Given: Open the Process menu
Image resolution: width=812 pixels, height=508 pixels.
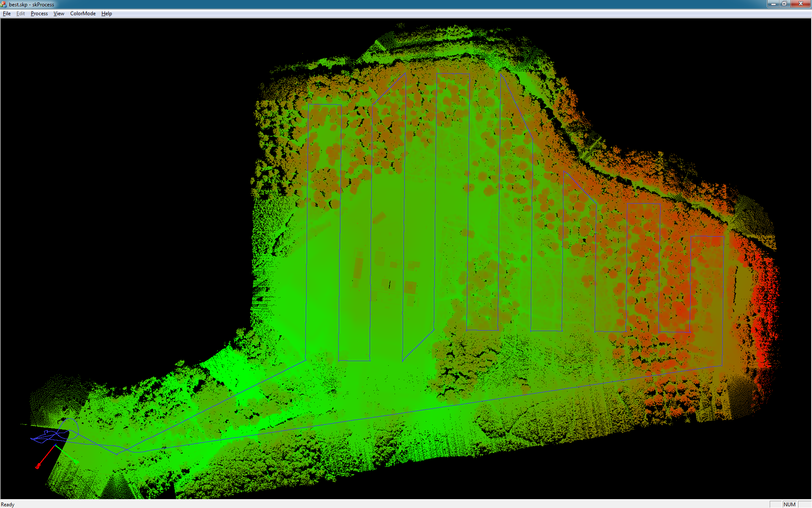Looking at the screenshot, I should point(39,14).
